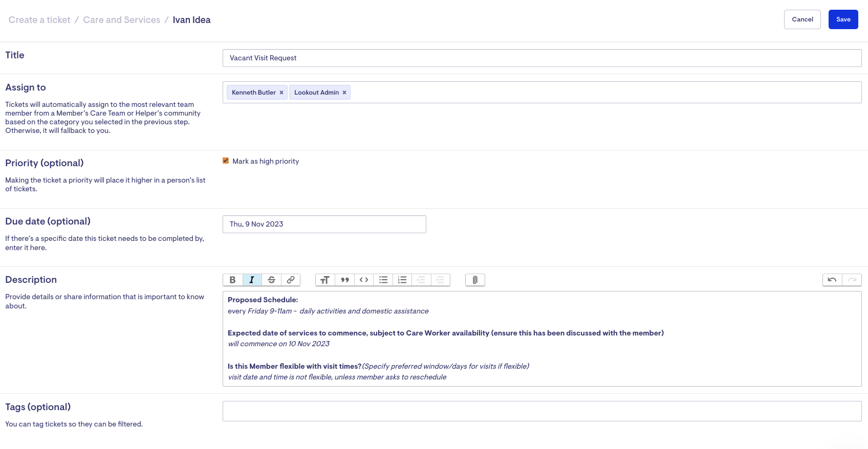
Task: Apply strikethrough formatting
Action: coord(271,280)
